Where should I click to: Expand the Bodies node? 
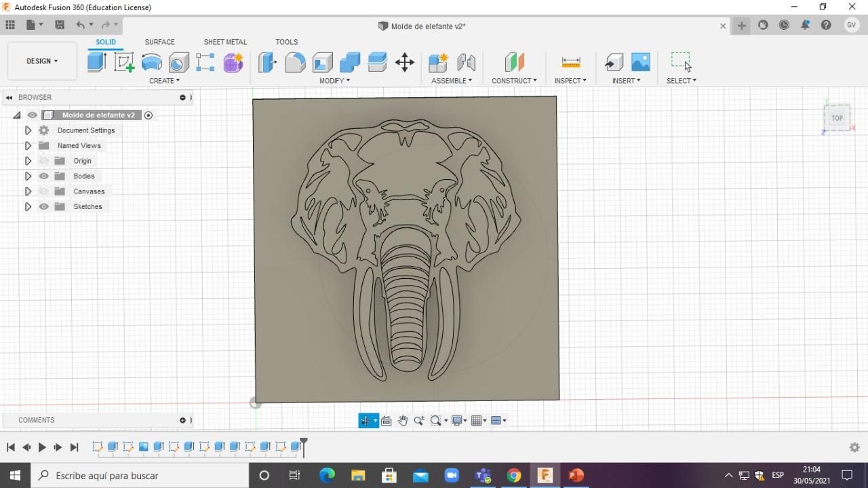pos(28,176)
